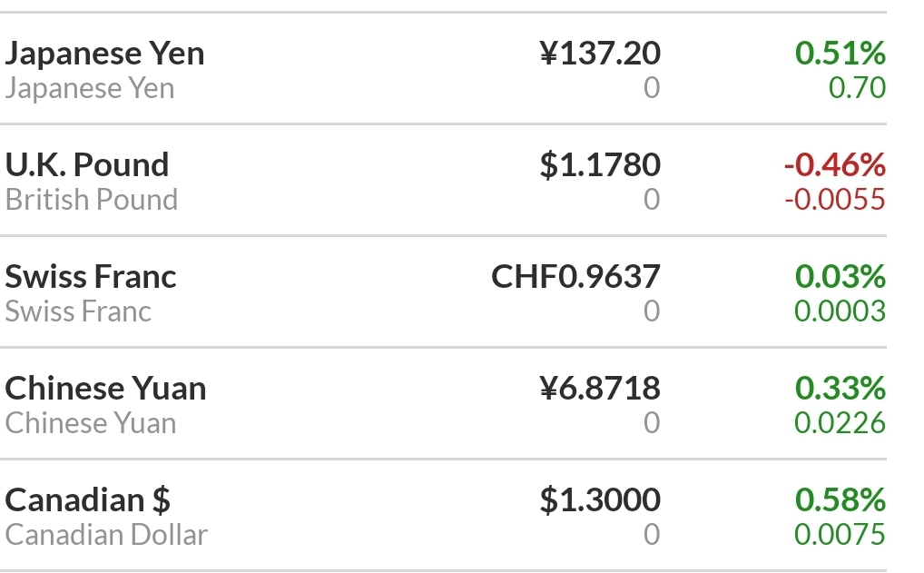
Task: Click the CHF0.9637 franc price
Action: pyautogui.click(x=575, y=276)
